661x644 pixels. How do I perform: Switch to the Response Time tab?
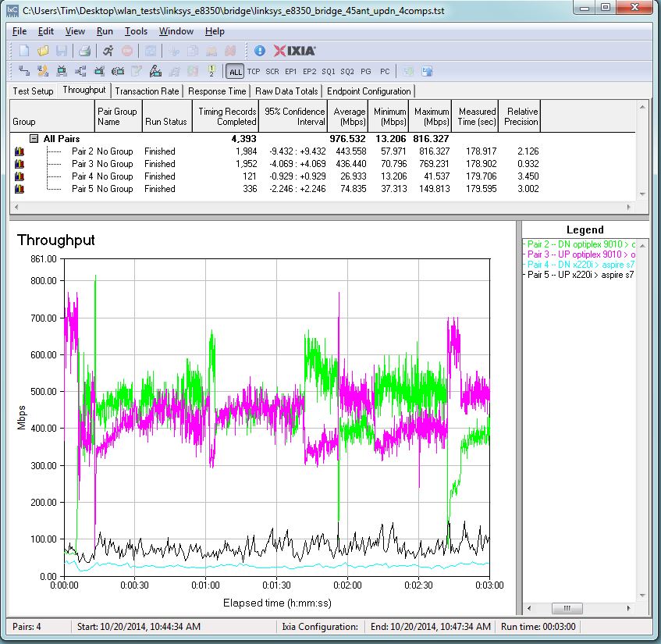pyautogui.click(x=217, y=91)
